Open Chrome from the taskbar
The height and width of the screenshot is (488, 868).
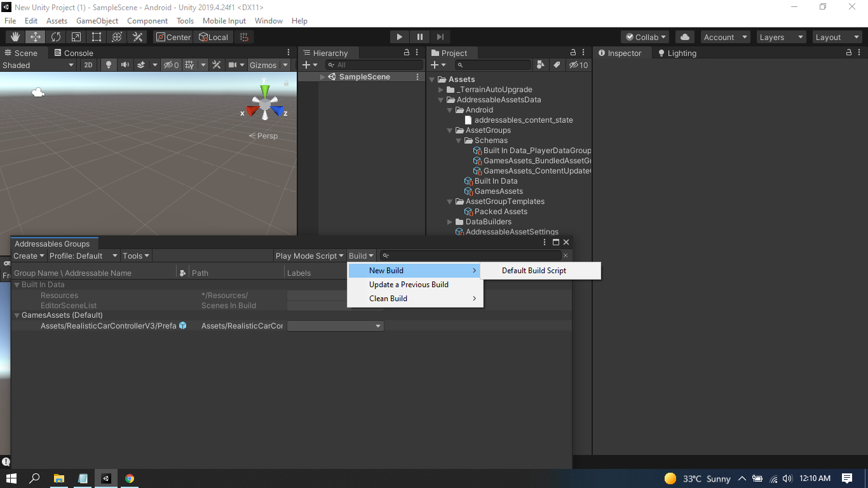130,478
